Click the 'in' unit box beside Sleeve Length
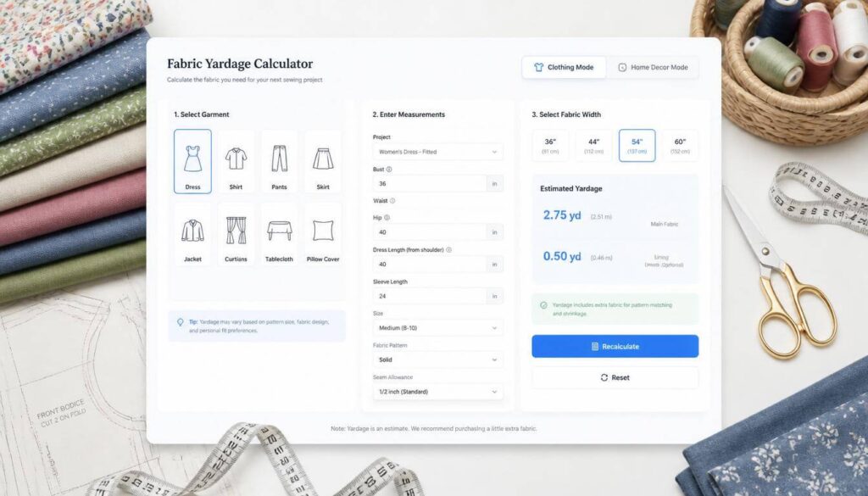The image size is (868, 496). click(495, 296)
